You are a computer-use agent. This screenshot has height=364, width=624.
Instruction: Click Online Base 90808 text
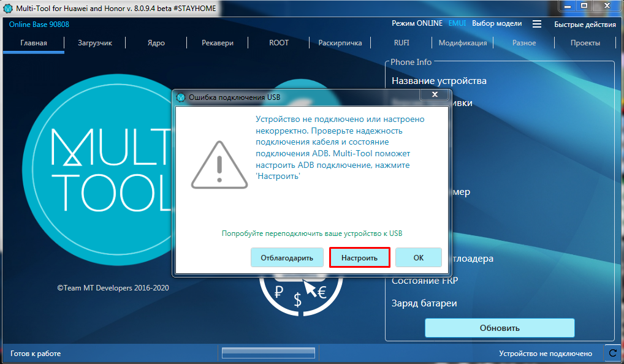pyautogui.click(x=39, y=25)
